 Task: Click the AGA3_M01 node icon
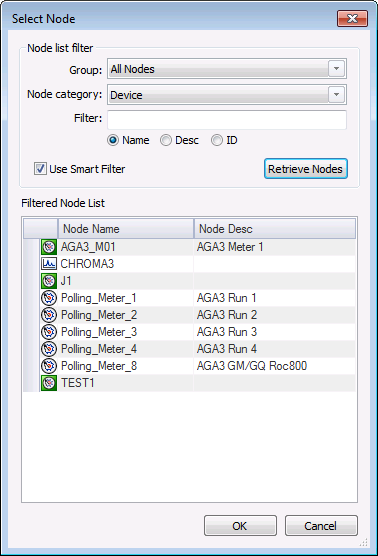click(x=49, y=247)
